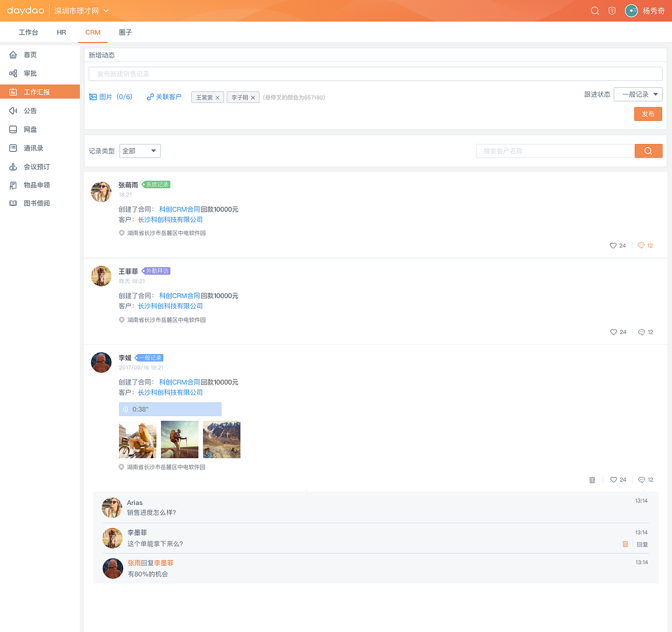Open comments on 张萌雨's post
The width and height of the screenshot is (672, 632).
[645, 245]
